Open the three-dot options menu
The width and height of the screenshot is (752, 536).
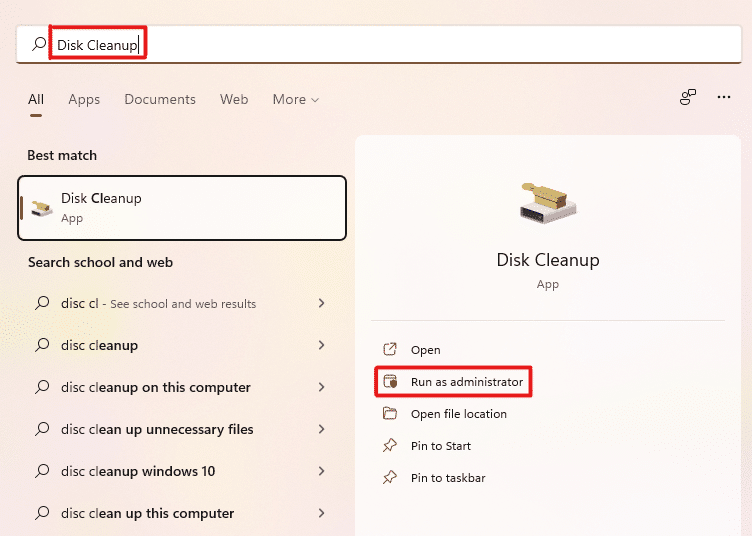pyautogui.click(x=724, y=97)
